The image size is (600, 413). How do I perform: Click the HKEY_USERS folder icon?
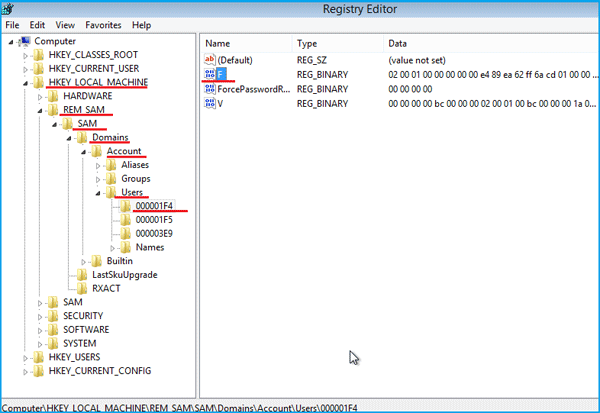[x=39, y=357]
